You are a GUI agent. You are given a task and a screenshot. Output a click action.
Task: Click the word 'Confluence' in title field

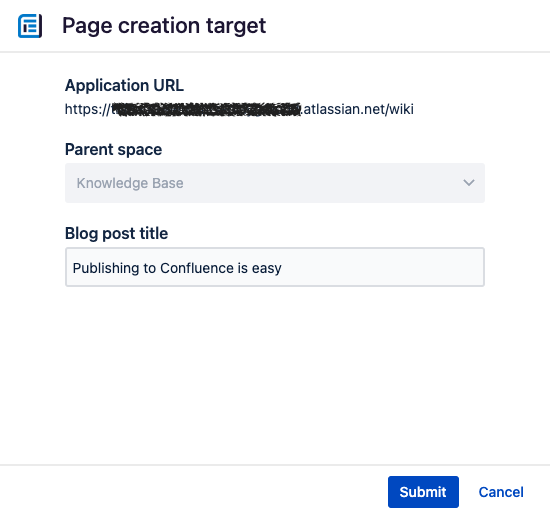tap(196, 268)
